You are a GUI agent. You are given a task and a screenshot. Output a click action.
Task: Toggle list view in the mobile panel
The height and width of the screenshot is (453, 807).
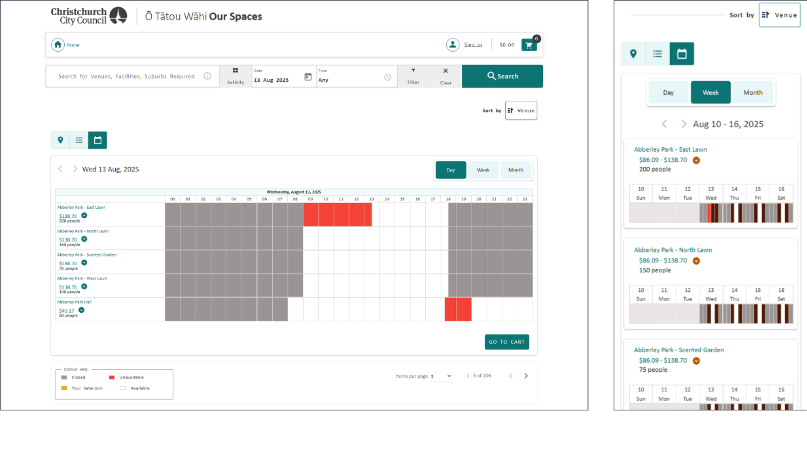pyautogui.click(x=657, y=54)
